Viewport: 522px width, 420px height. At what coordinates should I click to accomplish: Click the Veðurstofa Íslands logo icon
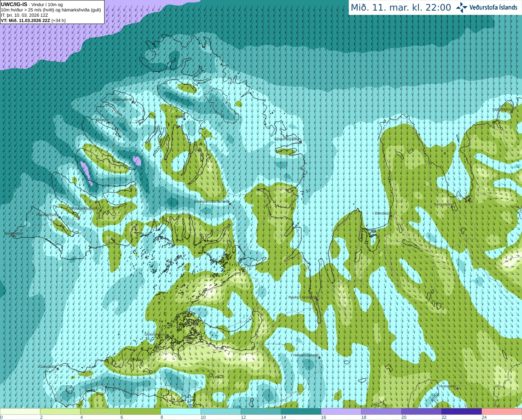(x=462, y=7)
